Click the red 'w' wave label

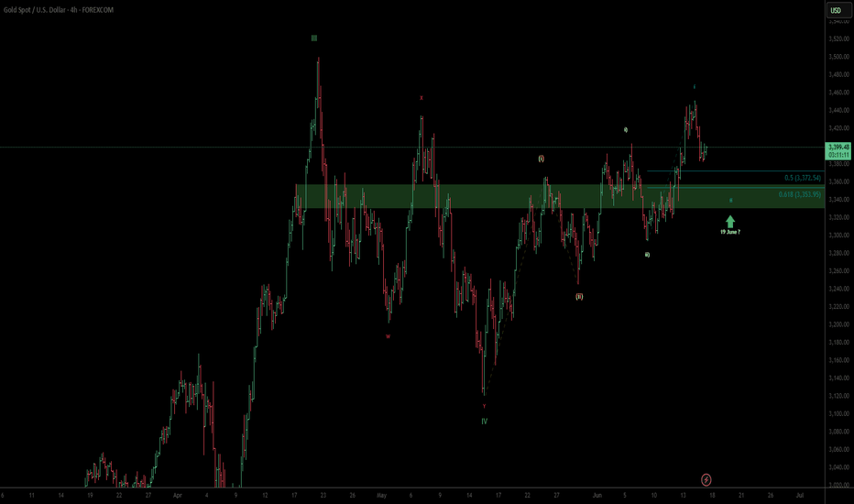(388, 336)
